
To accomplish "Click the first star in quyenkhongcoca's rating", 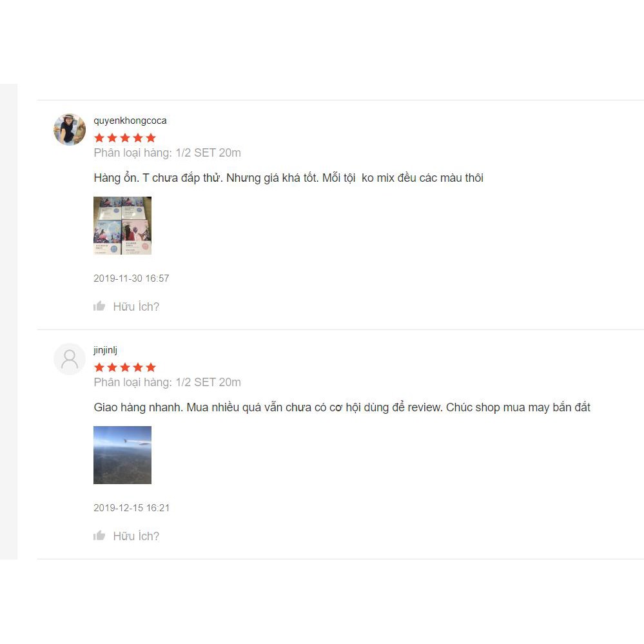I will pos(99,137).
